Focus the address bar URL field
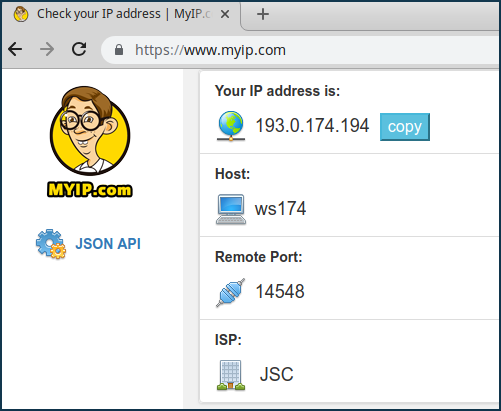Screen dimensions: 501x411 [x=300, y=50]
